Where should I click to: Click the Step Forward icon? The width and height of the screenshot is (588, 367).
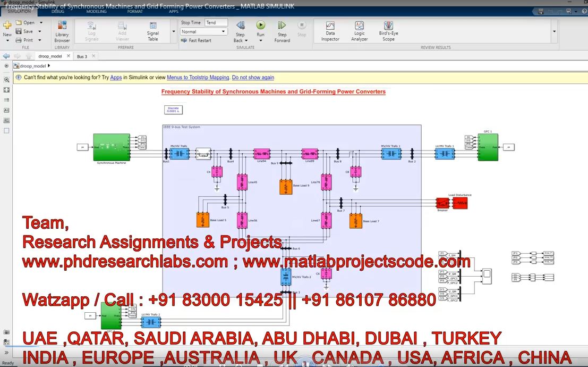[282, 26]
